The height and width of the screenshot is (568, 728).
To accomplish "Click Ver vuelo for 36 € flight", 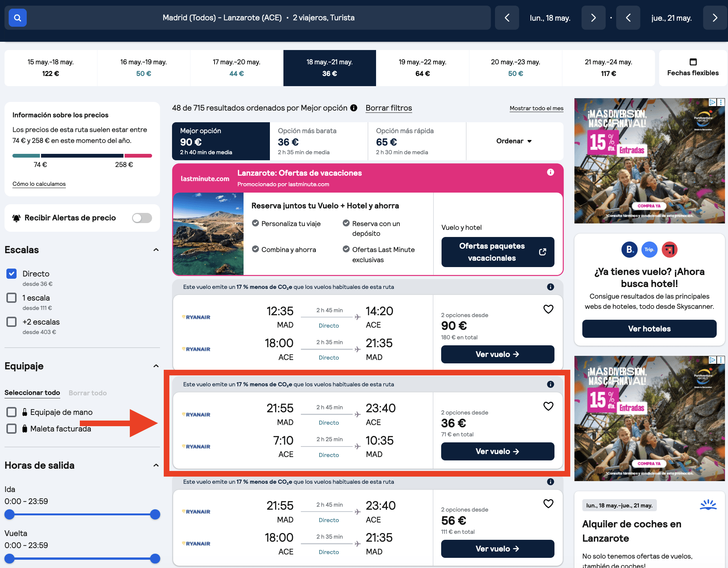I will 498,451.
